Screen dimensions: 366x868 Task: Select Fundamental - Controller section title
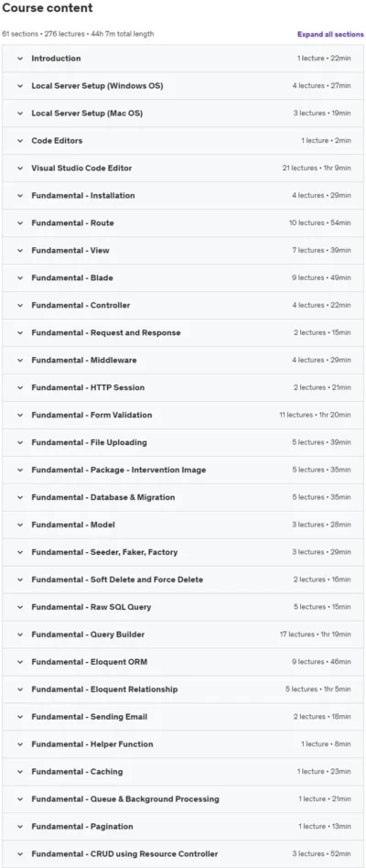coord(81,305)
